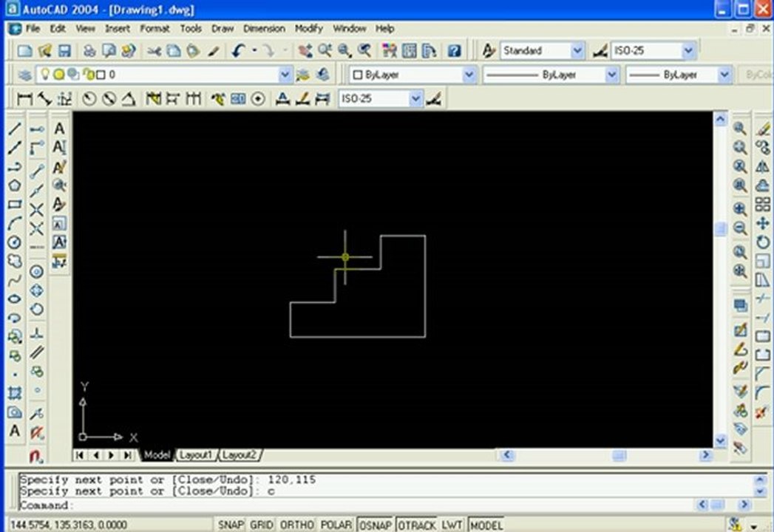
Task: Click the Plot (print) icon
Action: 89,50
